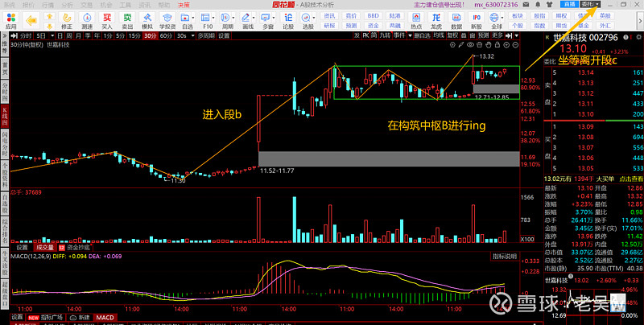Viewport: 644px width, 325px height.
Task: Toggle the eye visibility icon above chart
Action: point(470,44)
